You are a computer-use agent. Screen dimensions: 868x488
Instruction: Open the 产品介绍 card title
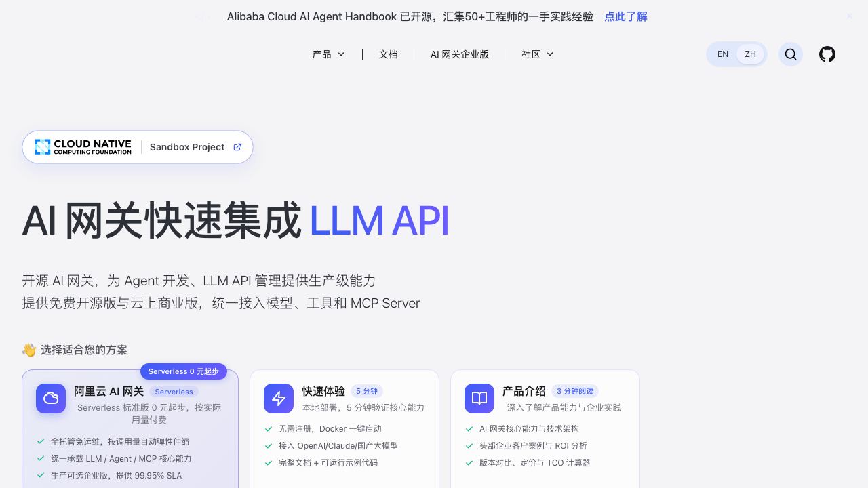[524, 391]
